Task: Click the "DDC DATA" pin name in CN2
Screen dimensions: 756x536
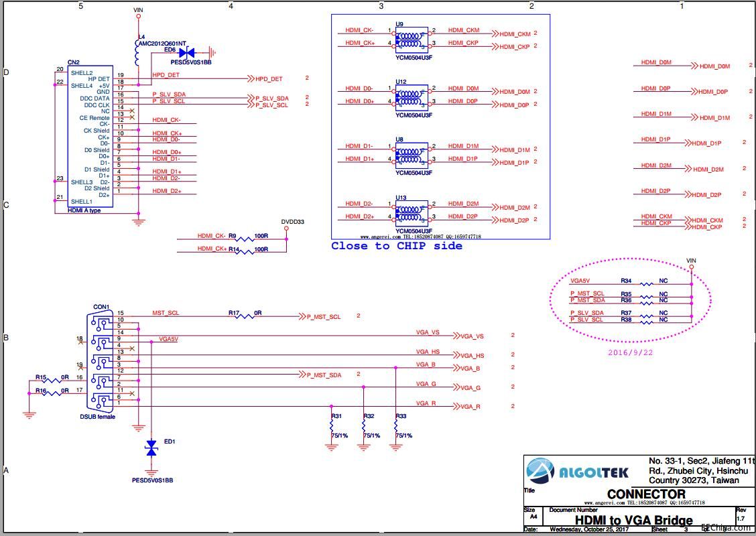Action: [94, 98]
